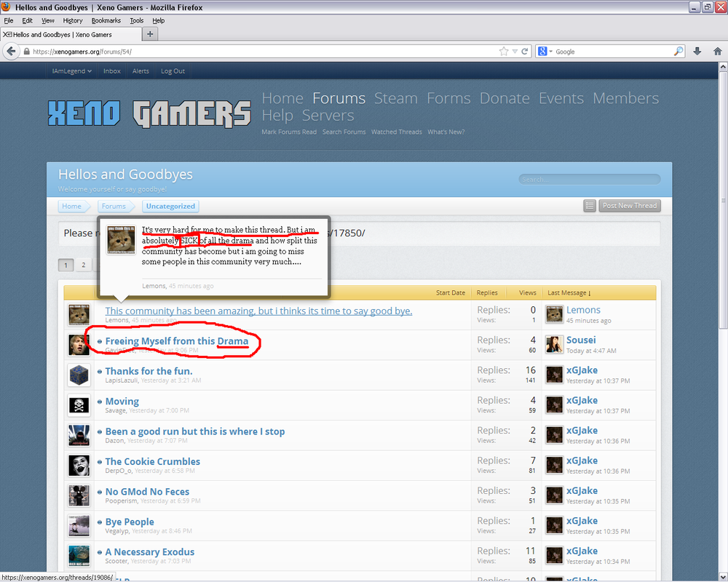Select the Hellos and Goodbyes browser tab
Viewport: 728px width, 582px height.
coord(71,34)
